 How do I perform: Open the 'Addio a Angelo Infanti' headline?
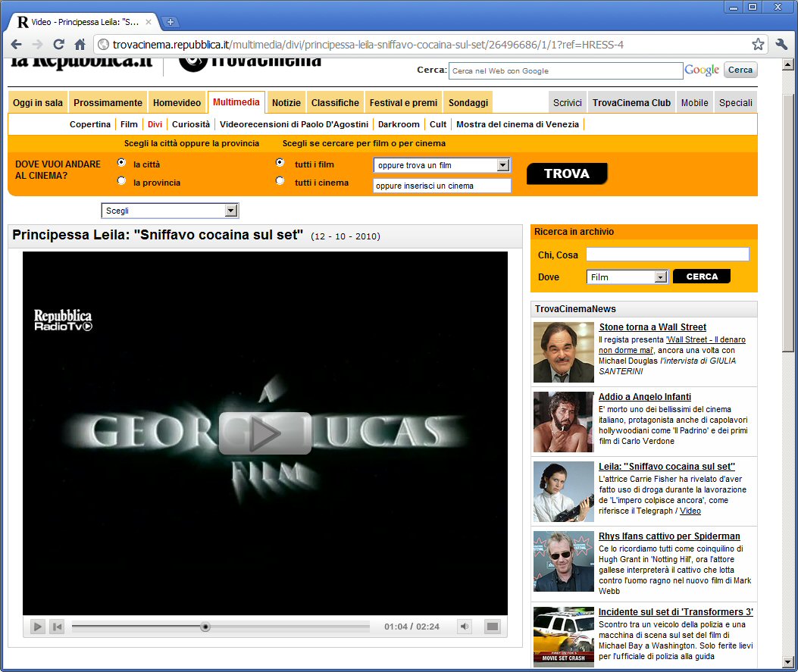pos(645,397)
